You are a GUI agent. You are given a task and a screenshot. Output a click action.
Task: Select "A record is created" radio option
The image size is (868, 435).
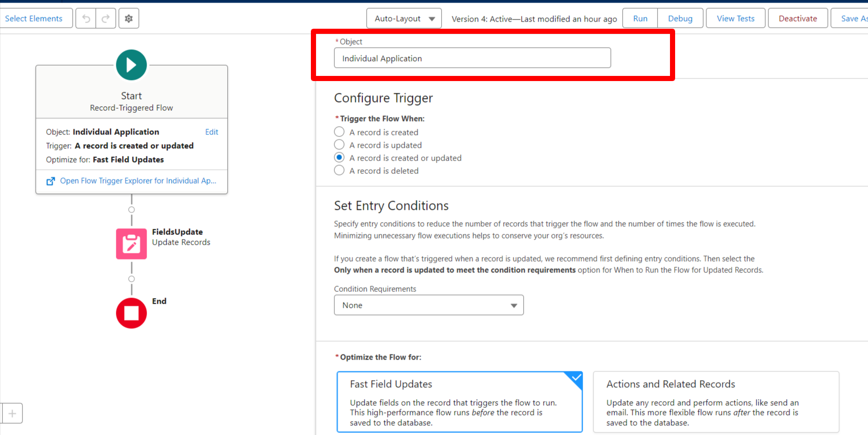click(x=339, y=132)
